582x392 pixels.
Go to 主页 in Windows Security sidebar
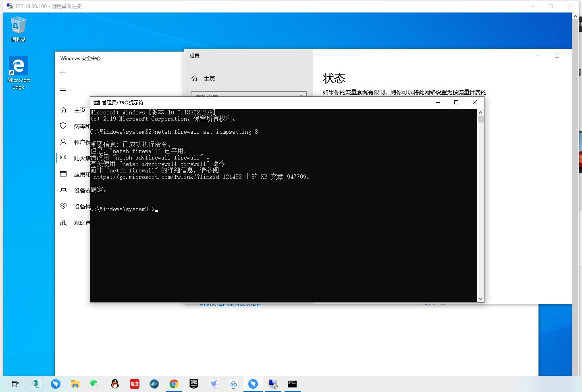click(x=80, y=110)
